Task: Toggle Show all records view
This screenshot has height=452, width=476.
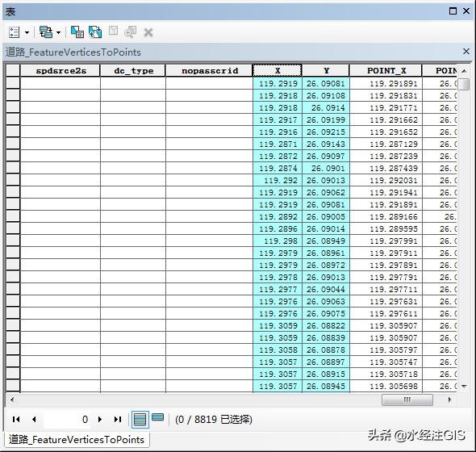Action: tap(140, 420)
